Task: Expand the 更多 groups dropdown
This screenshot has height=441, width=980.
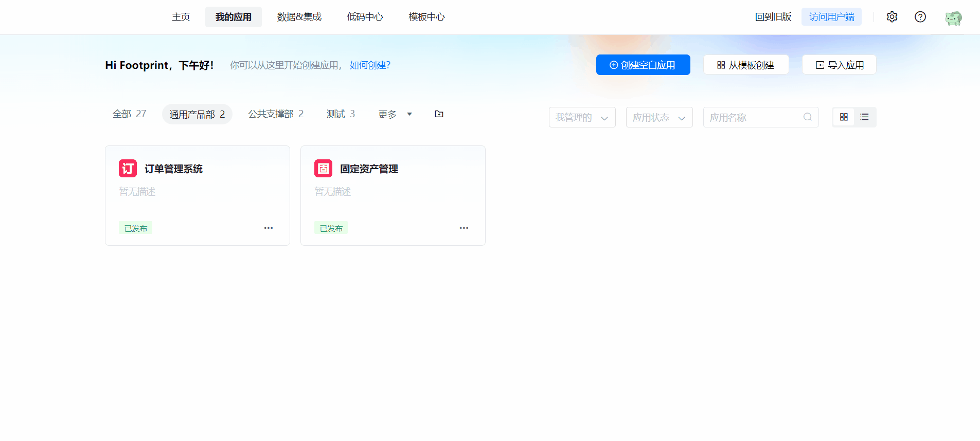Action: [x=395, y=114]
